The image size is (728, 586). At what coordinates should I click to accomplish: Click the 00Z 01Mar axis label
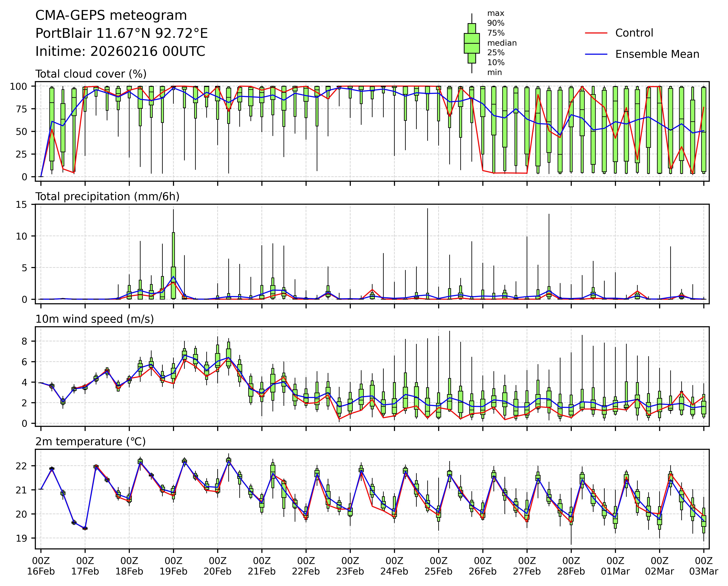click(615, 566)
